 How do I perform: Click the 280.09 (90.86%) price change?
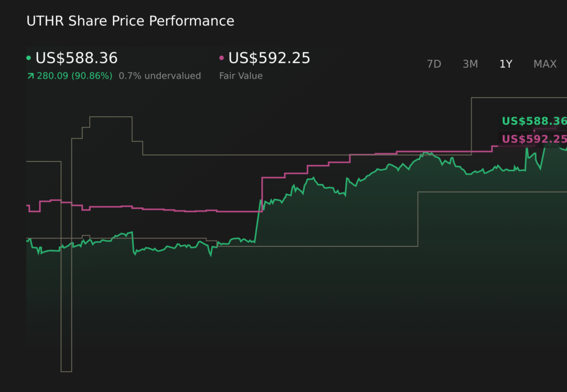pyautogui.click(x=74, y=76)
